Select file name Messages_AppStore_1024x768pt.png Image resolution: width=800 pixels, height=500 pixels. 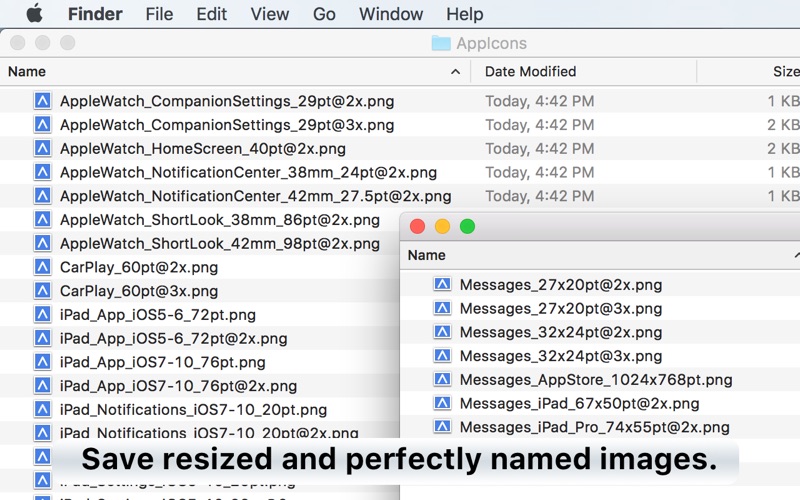coord(596,380)
